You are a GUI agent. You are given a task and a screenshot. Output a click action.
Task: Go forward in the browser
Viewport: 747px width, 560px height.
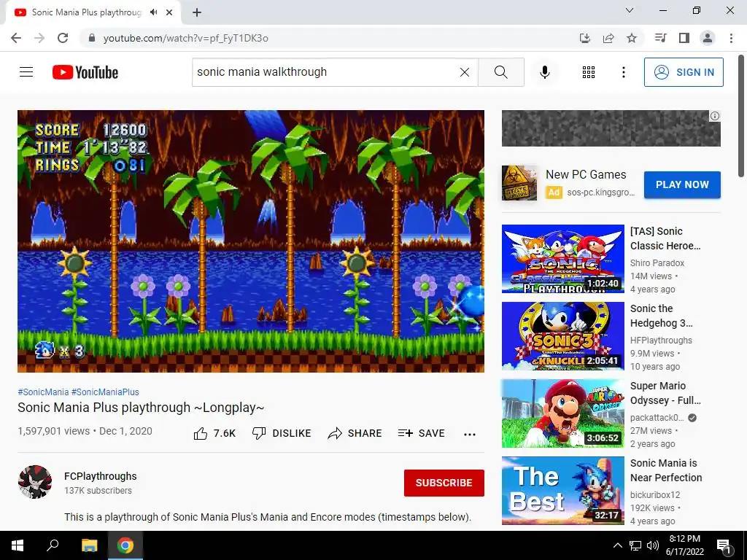coord(39,38)
